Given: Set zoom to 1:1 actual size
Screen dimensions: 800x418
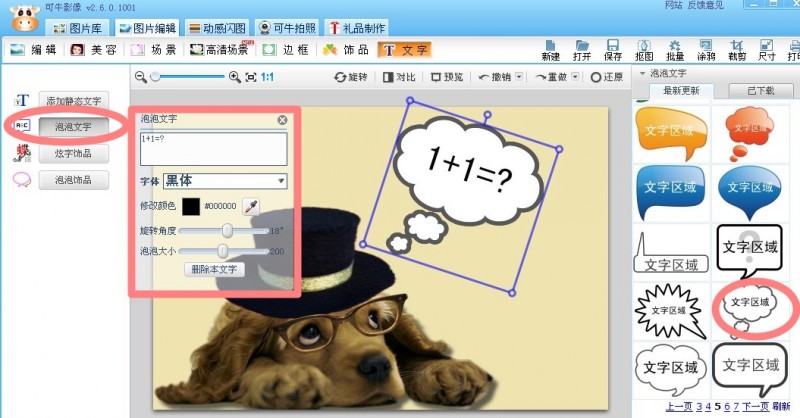Looking at the screenshot, I should pos(267,77).
